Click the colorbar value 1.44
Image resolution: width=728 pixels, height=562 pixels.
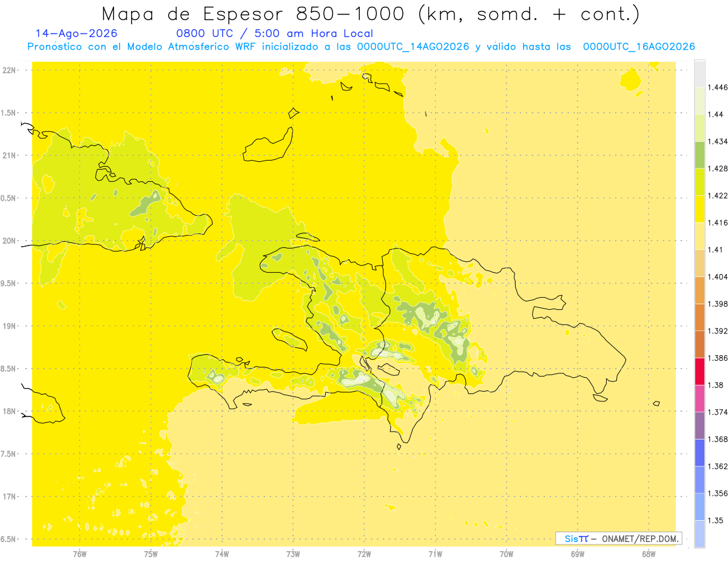point(716,115)
